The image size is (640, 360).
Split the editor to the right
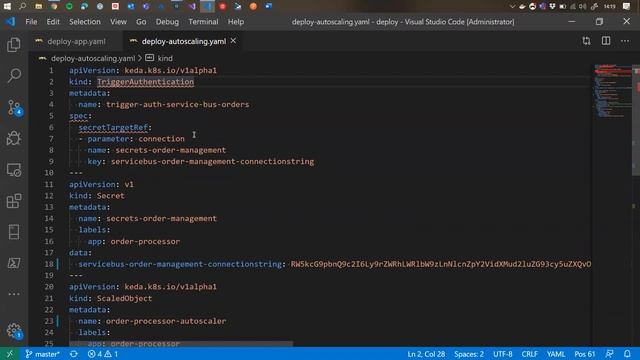click(606, 41)
